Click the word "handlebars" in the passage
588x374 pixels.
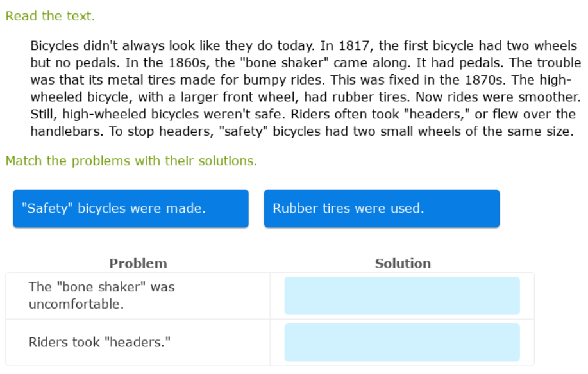point(63,131)
